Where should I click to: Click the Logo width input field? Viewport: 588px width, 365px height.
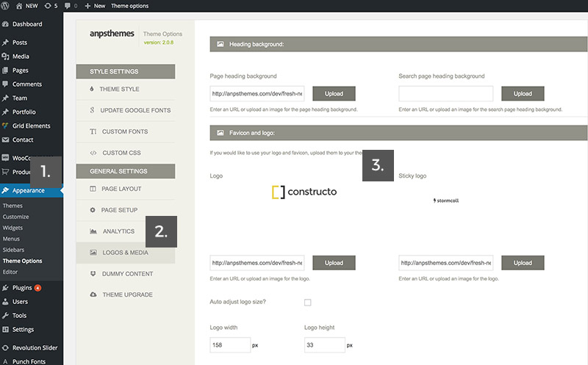[x=230, y=345]
